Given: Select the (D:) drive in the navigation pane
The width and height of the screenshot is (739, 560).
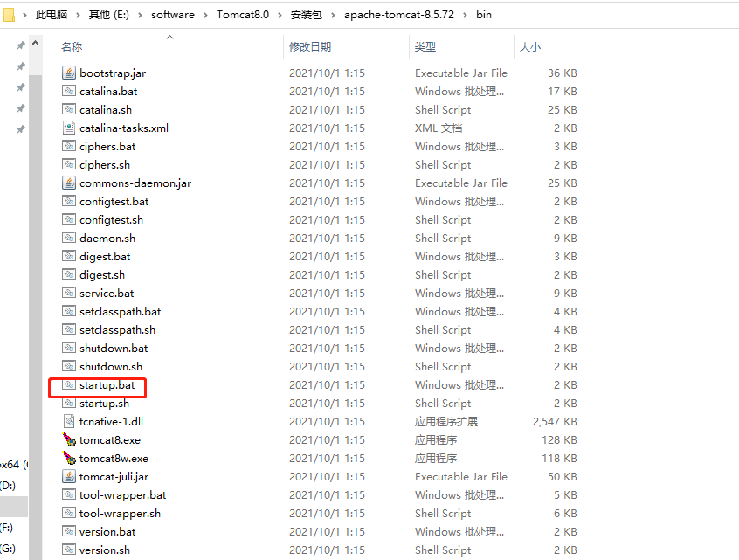Looking at the screenshot, I should (x=8, y=486).
